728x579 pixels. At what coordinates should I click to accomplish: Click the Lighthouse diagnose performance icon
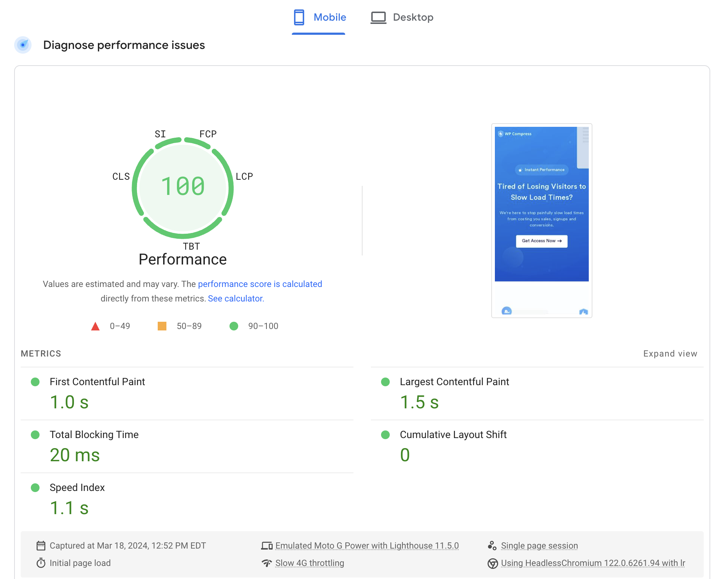pyautogui.click(x=23, y=45)
